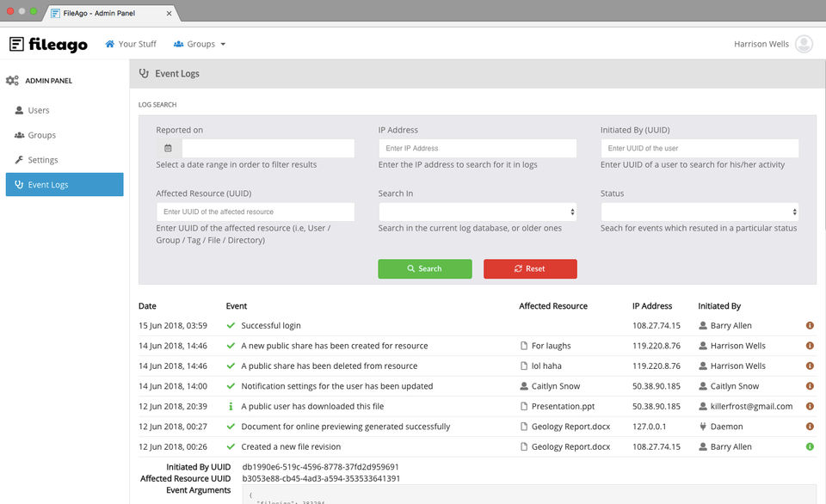Expand info icon for Successful login row
Screen dimensions: 826x504
click(x=810, y=325)
